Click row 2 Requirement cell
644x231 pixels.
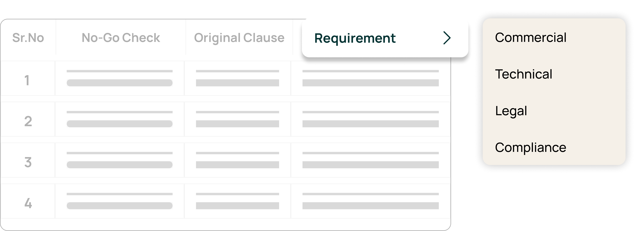click(371, 119)
